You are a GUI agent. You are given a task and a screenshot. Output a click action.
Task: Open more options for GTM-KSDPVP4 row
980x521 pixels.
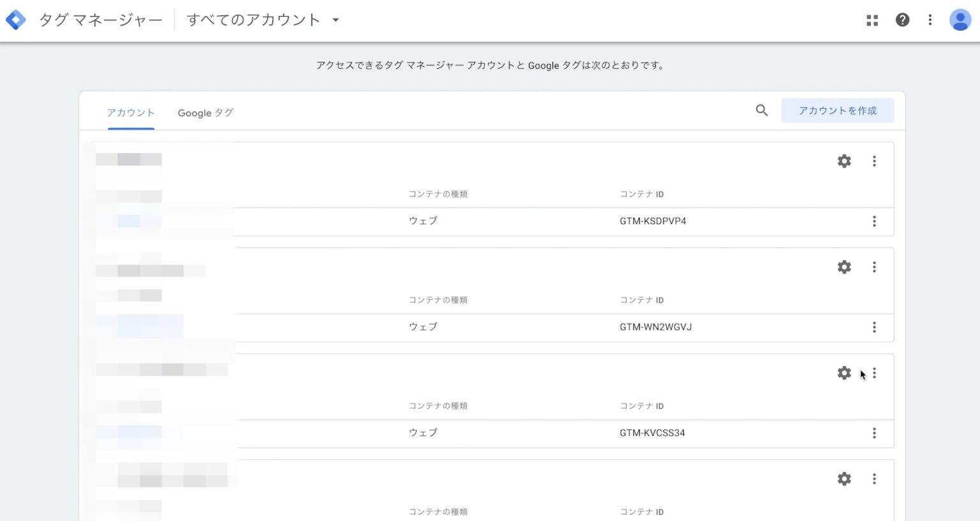[874, 221]
